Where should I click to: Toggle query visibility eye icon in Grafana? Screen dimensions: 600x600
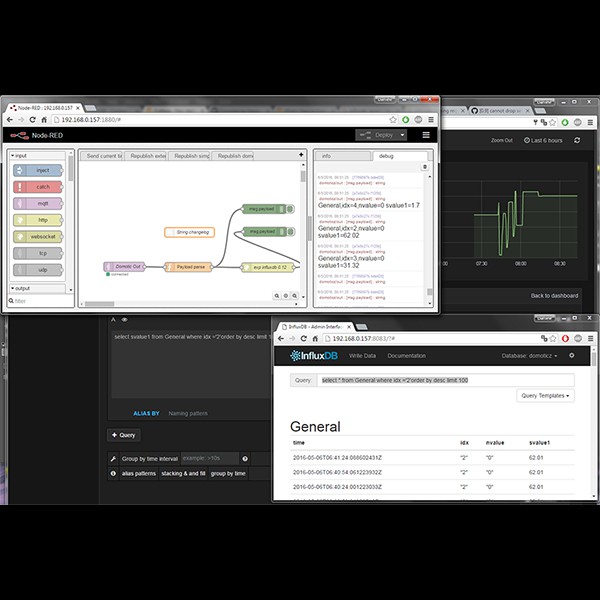tap(127, 320)
